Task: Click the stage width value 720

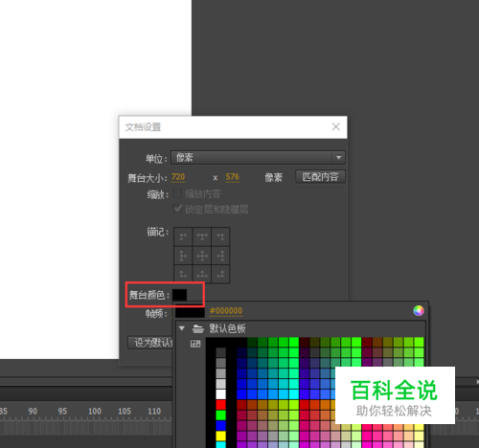Action: pyautogui.click(x=178, y=177)
